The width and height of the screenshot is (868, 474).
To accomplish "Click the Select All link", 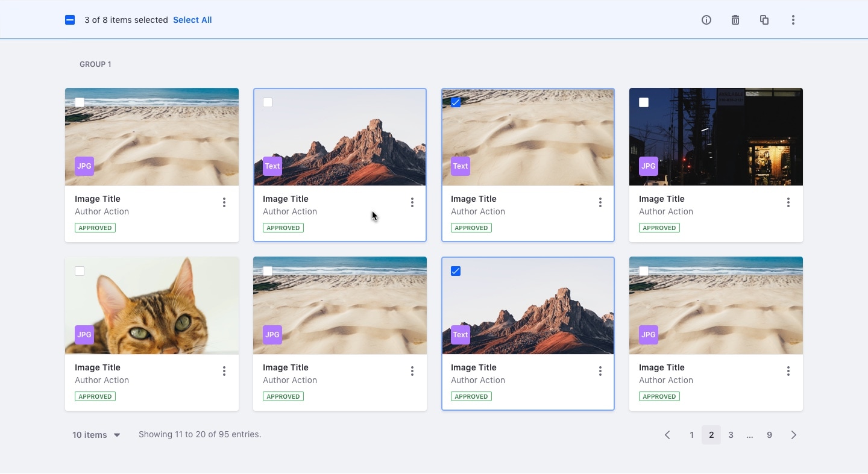I will (192, 20).
